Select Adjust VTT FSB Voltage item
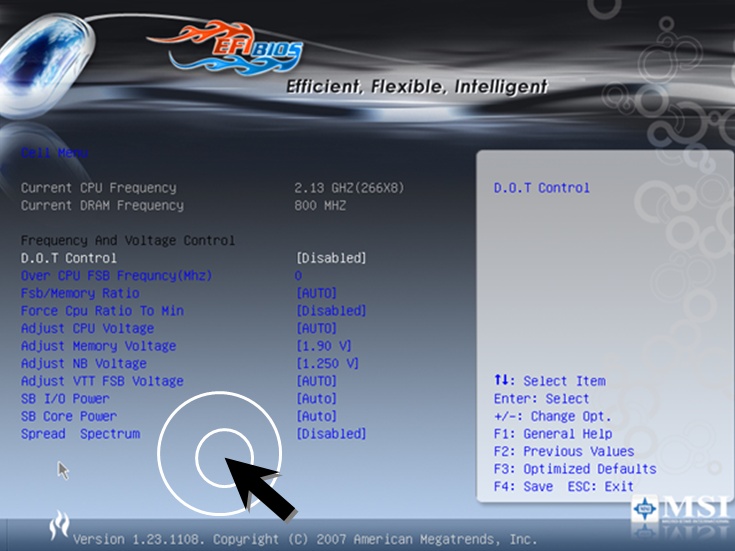Image resolution: width=735 pixels, height=551 pixels. point(102,381)
